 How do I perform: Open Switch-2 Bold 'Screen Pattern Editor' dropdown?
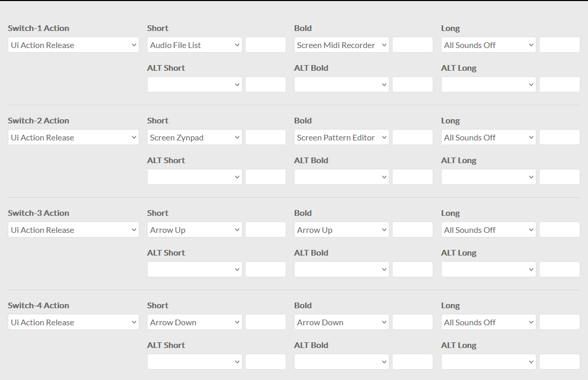click(x=341, y=137)
